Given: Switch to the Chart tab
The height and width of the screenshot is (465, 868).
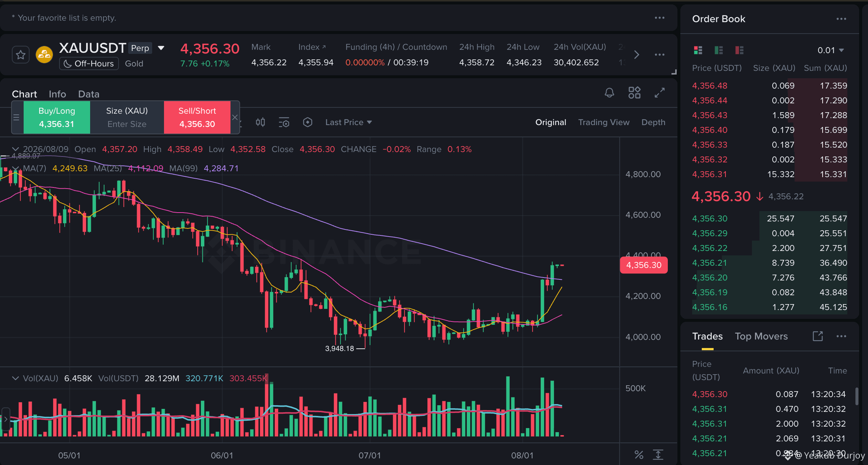Looking at the screenshot, I should pos(24,94).
